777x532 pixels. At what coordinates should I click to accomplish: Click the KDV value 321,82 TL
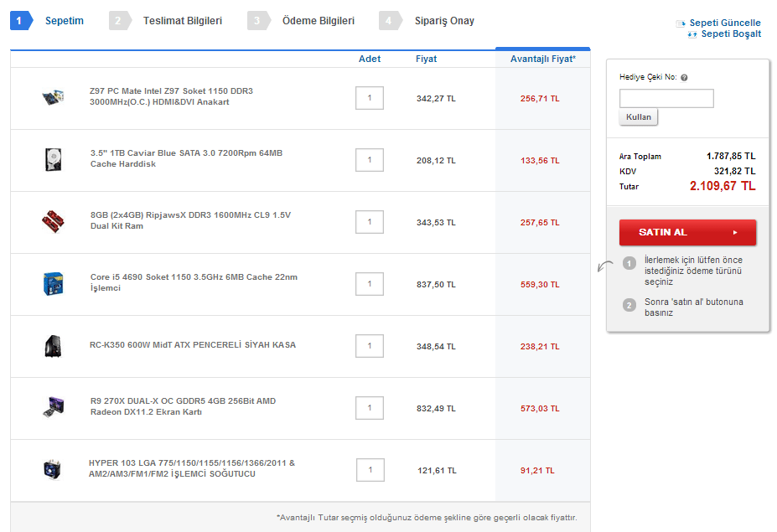click(735, 171)
